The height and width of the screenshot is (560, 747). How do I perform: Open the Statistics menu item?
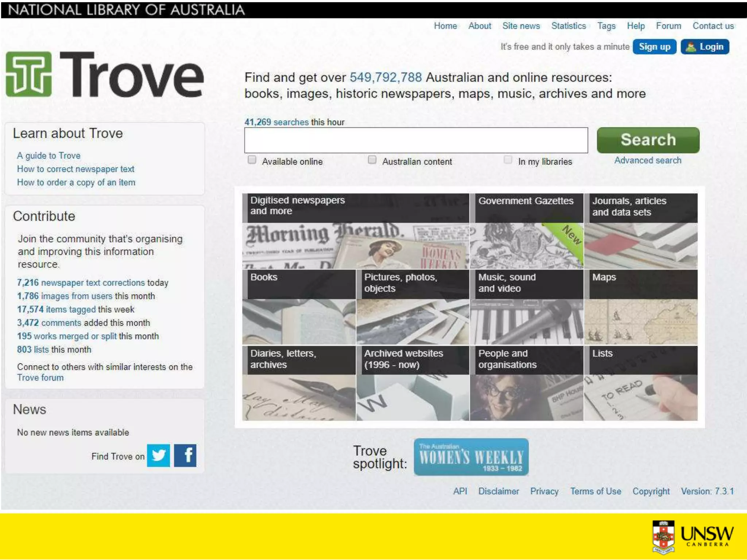568,26
